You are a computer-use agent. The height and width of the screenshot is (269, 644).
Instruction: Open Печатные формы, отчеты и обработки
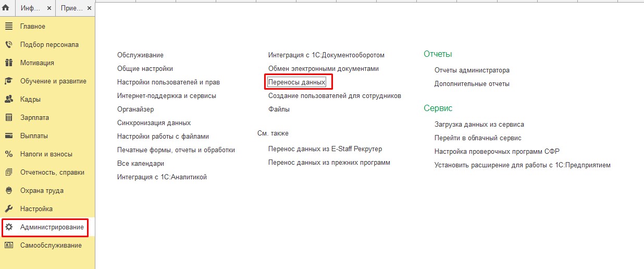click(176, 150)
